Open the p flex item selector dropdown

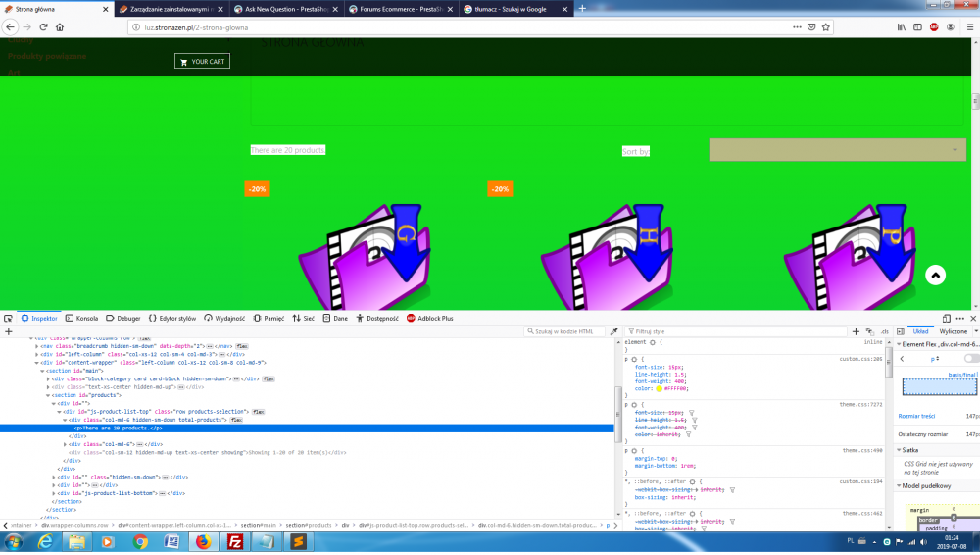[934, 359]
